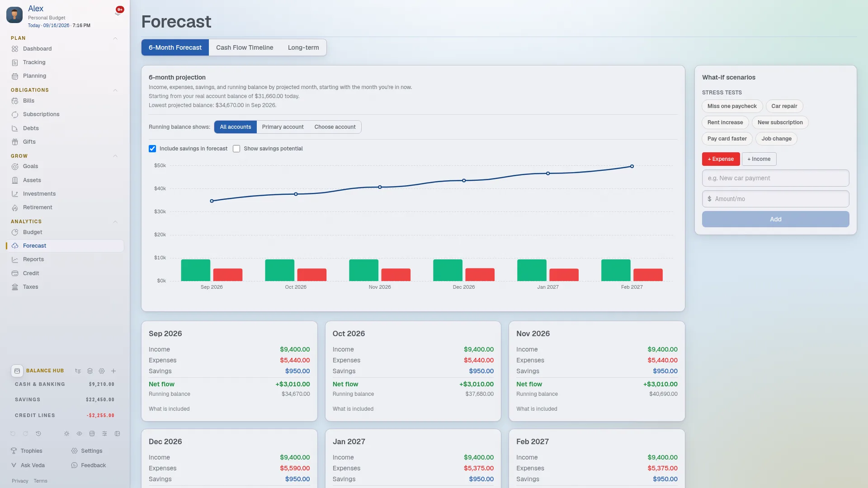Screen dimensions: 868x488
Task: Open the Privacy link
Action: tap(20, 481)
